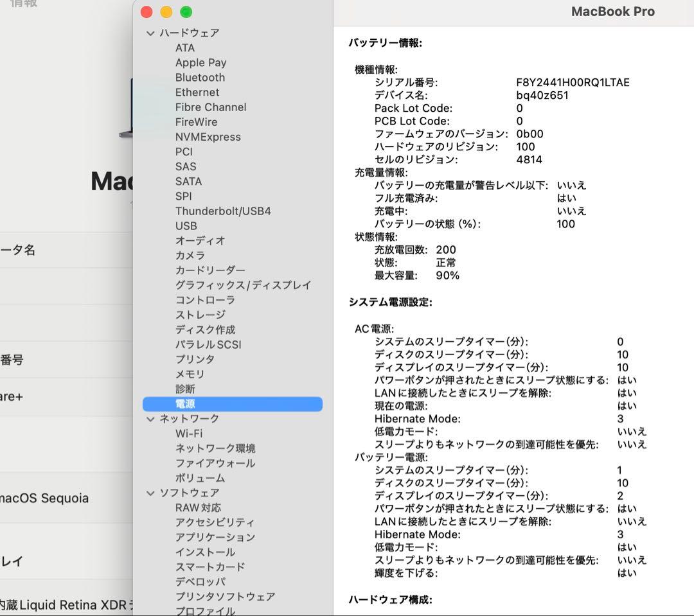The width and height of the screenshot is (694, 616).
Task: Collapse the ネットワーク section chevron
Action: tap(150, 419)
